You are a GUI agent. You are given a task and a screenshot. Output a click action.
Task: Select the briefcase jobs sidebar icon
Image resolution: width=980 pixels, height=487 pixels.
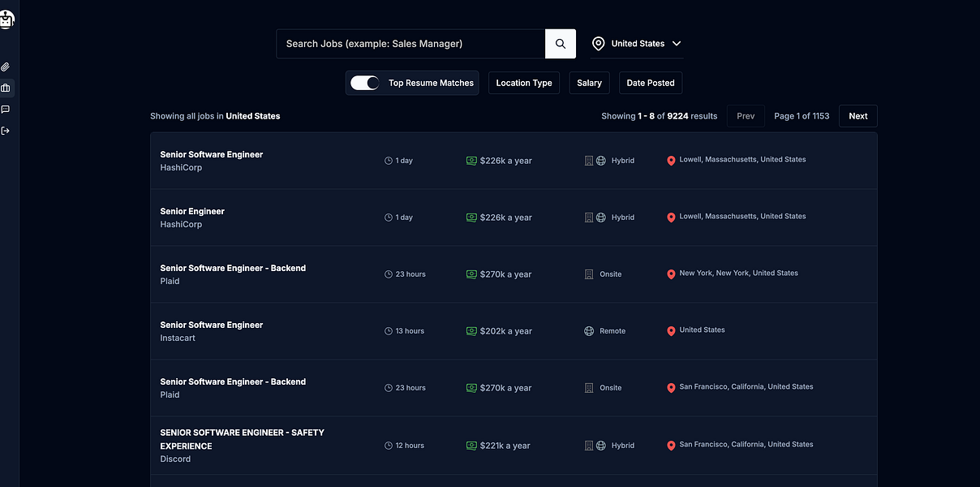coord(6,88)
